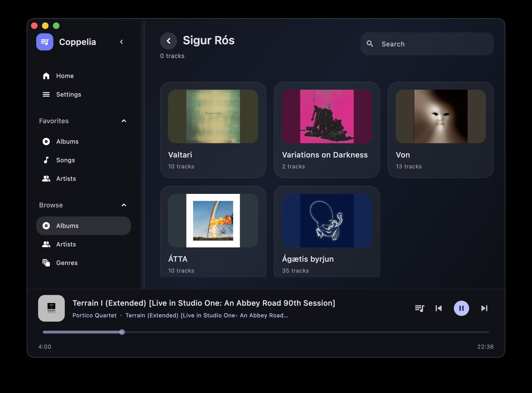Click the search magnifier icon
This screenshot has width=532, height=393.
(x=370, y=44)
